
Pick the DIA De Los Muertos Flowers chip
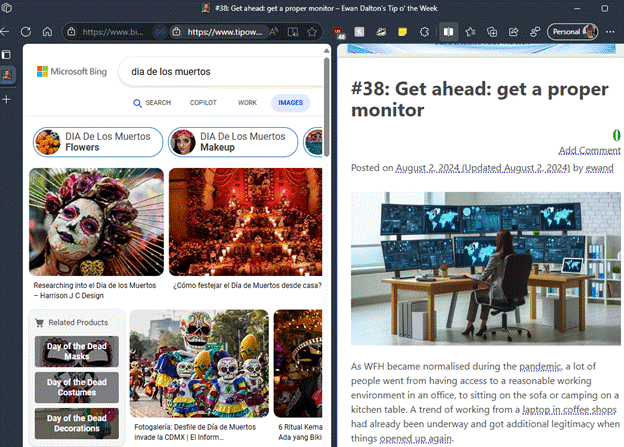click(x=98, y=142)
